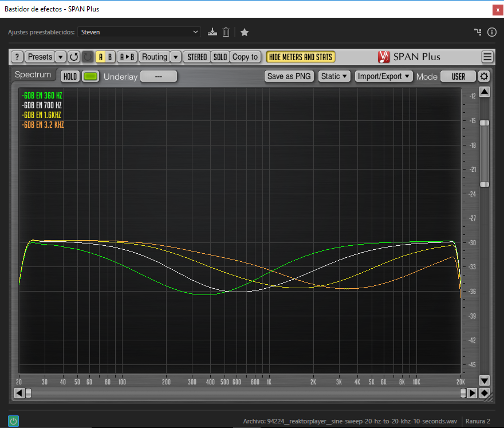Click Save as PNG button

[x=289, y=76]
